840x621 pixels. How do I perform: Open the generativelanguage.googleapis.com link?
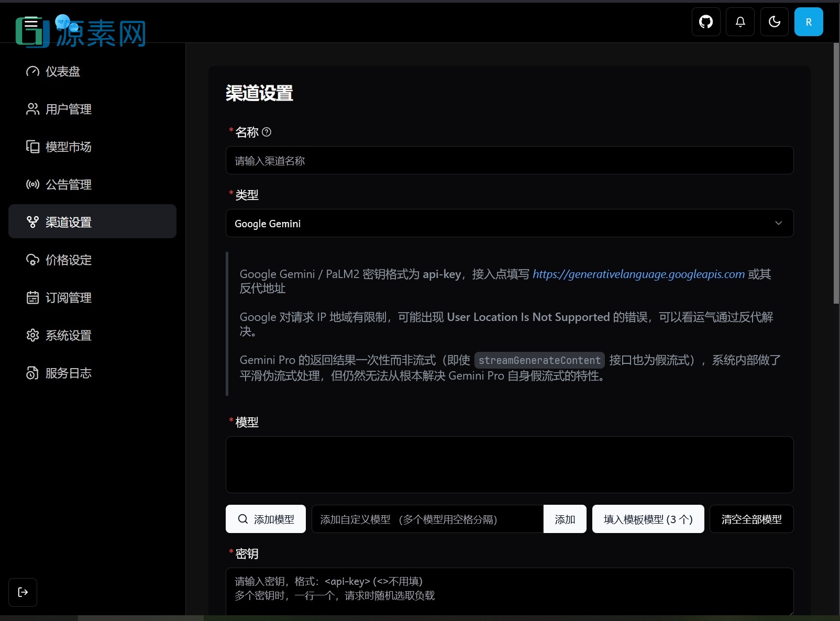tap(638, 274)
